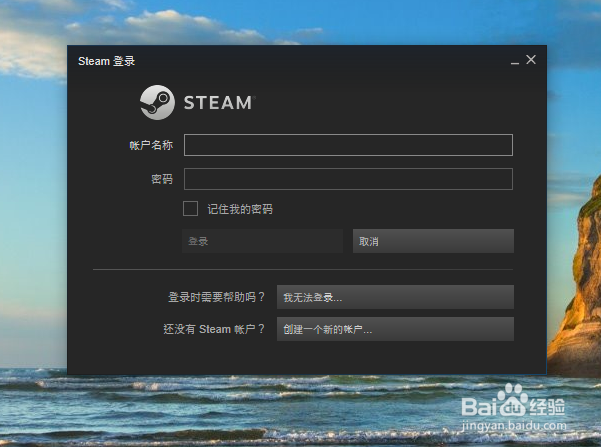The image size is (601, 447).
Task: Open the 我无法登录 help option
Action: [395, 297]
